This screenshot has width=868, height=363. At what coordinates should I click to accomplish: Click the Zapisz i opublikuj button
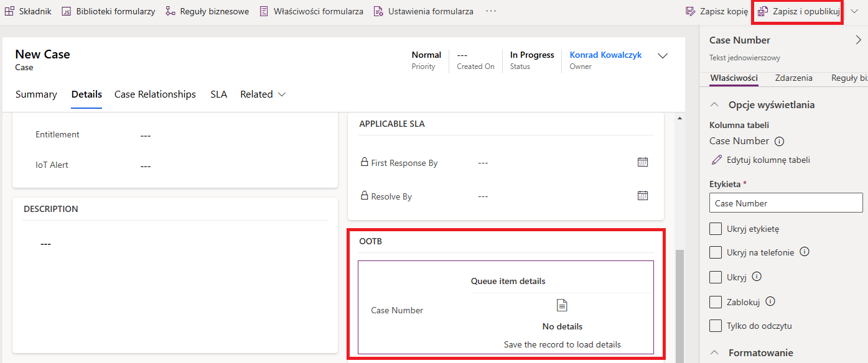[x=799, y=11]
